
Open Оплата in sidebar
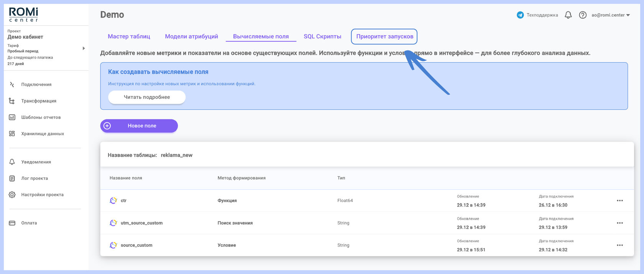(29, 223)
